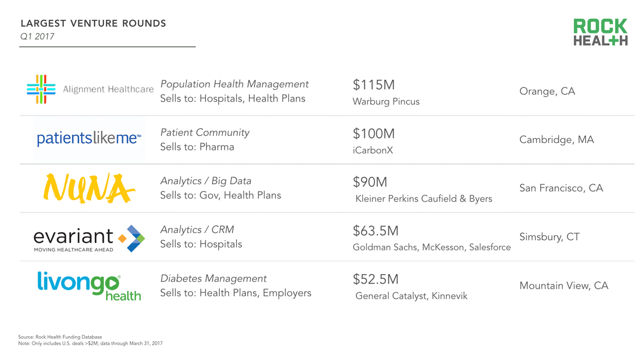Click the Mountain View, CA location
643x364 pixels.
[x=564, y=286]
